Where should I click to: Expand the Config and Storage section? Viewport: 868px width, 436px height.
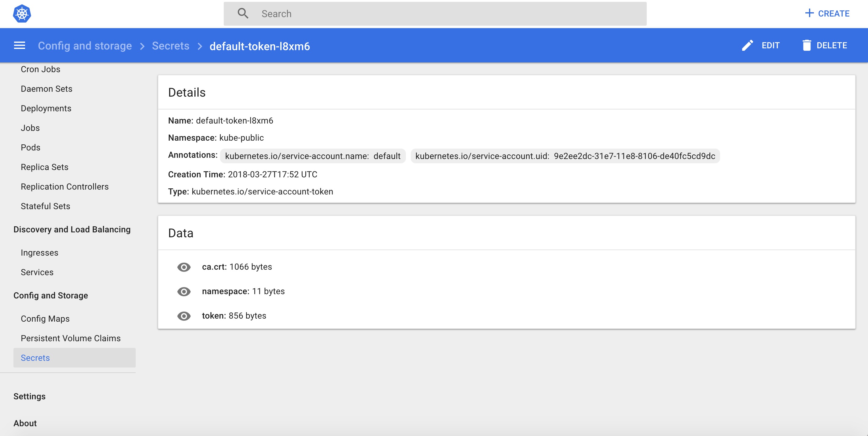pyautogui.click(x=50, y=295)
